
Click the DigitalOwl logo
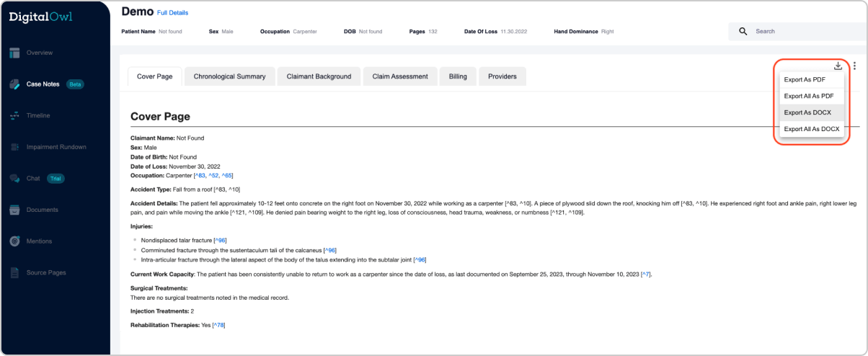[x=41, y=17]
